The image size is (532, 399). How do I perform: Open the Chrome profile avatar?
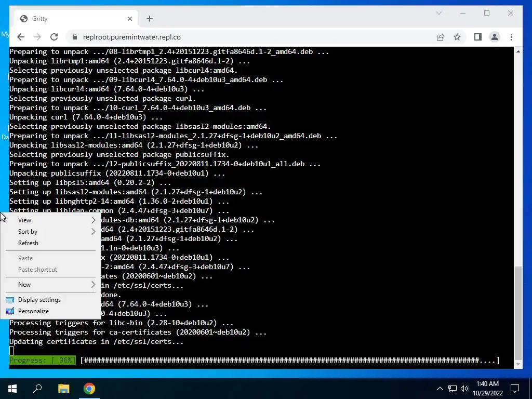pos(495,37)
